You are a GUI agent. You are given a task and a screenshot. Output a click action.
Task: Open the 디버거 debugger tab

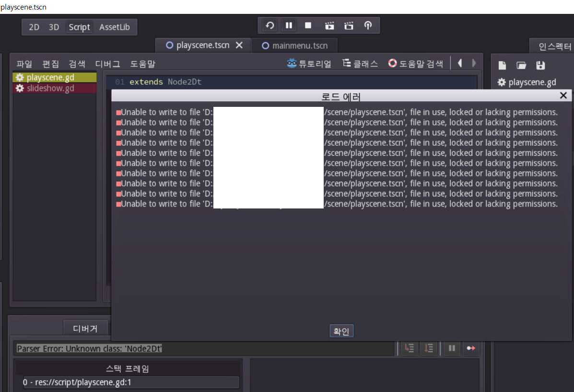(85, 328)
